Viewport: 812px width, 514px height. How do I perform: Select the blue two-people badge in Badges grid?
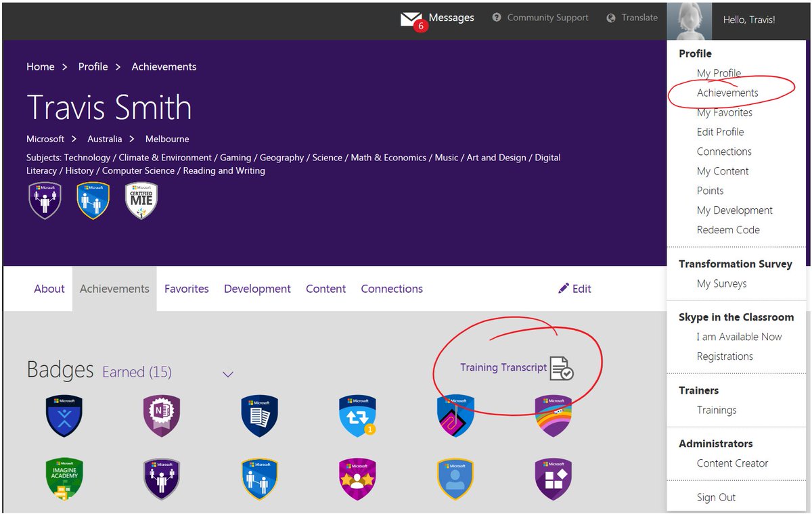click(260, 480)
